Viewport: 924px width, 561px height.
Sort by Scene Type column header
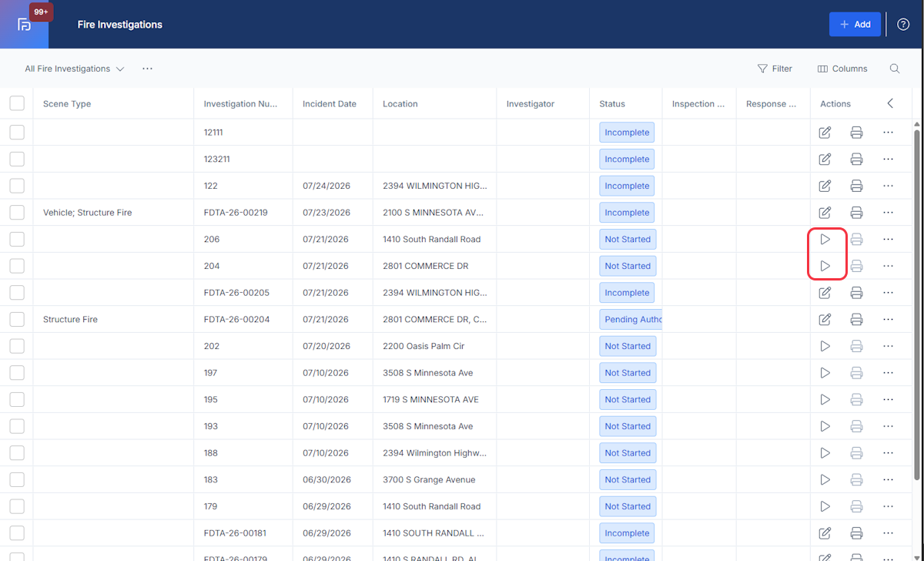point(67,104)
